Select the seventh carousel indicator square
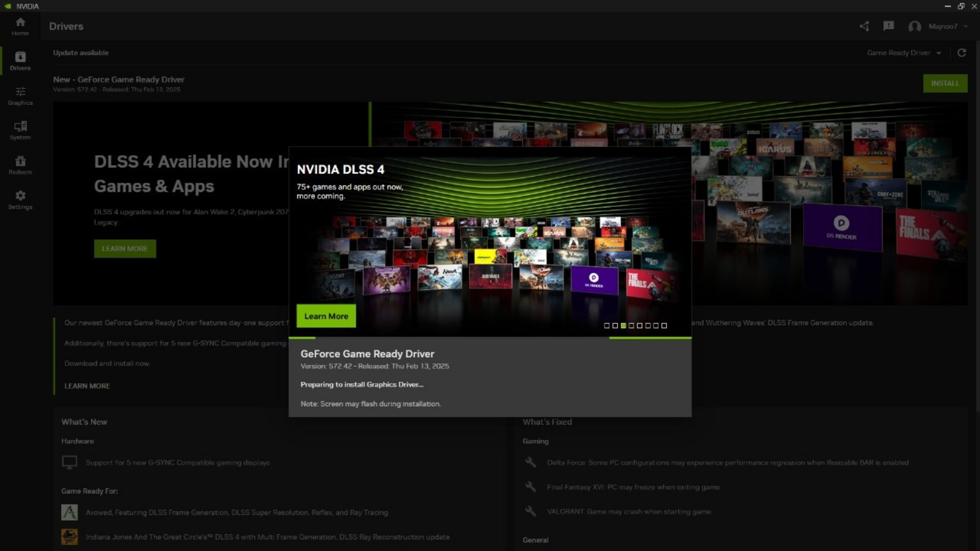980x551 pixels. [x=656, y=325]
